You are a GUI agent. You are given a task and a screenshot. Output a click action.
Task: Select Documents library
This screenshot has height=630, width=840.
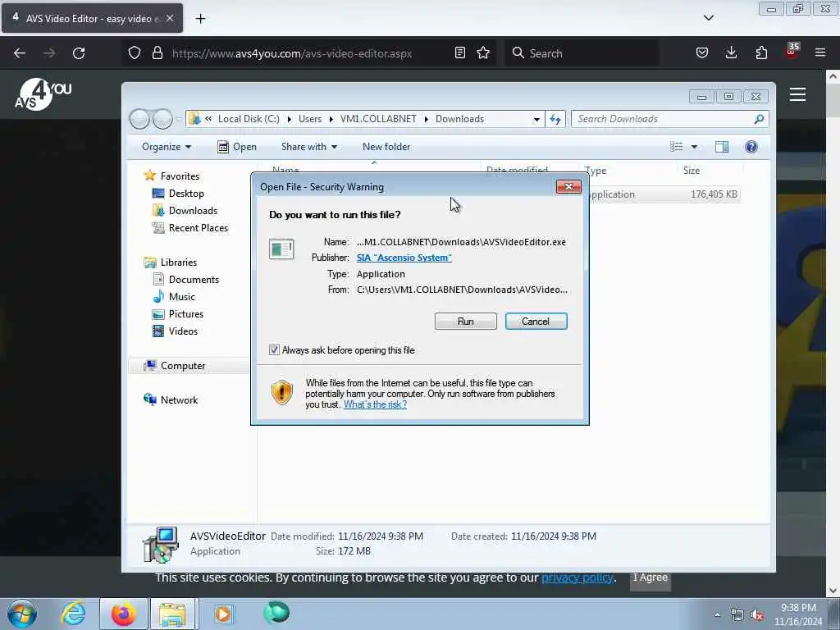[x=194, y=280]
